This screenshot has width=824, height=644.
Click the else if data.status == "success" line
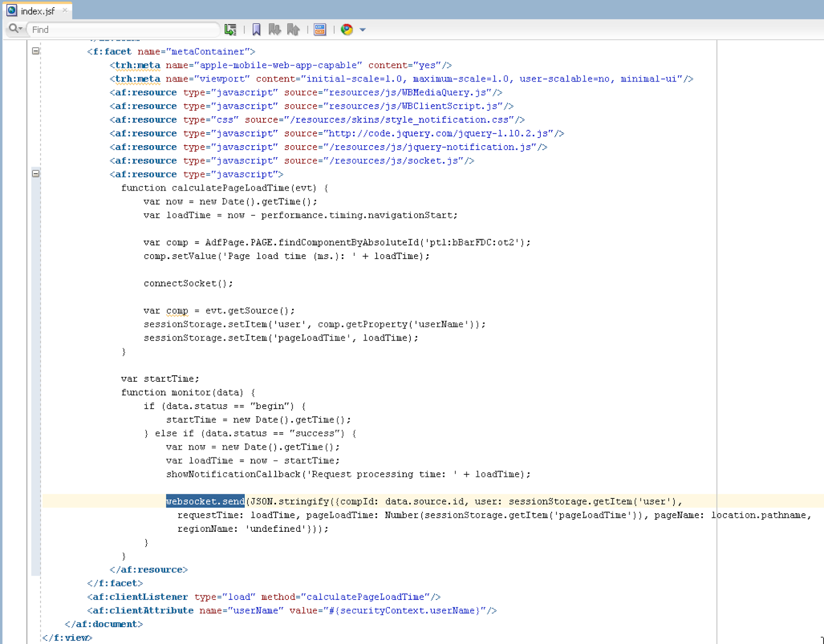pyautogui.click(x=250, y=433)
